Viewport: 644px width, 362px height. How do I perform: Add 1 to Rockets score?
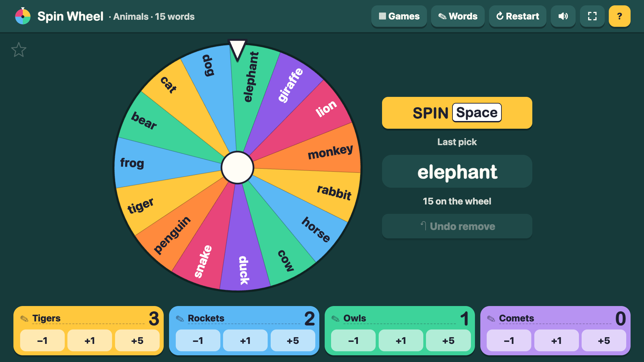click(245, 341)
